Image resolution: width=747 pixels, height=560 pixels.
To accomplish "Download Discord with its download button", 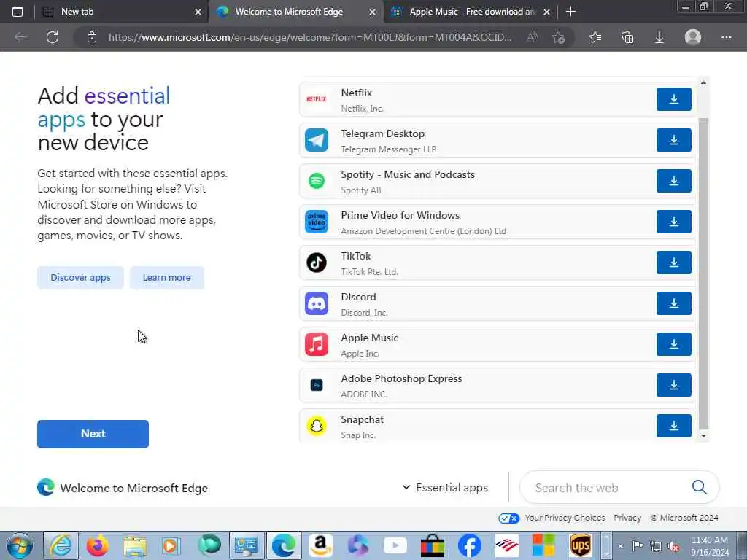I will pos(673,303).
